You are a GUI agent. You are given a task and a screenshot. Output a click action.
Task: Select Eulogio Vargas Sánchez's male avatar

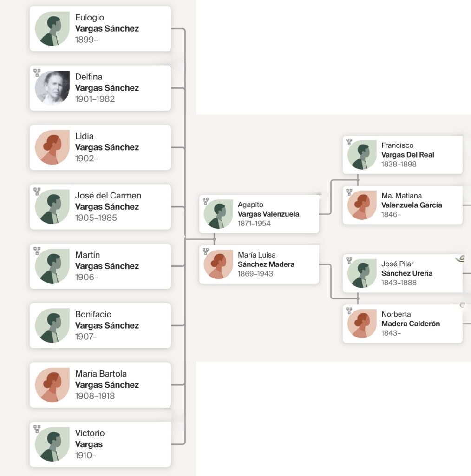(52, 28)
